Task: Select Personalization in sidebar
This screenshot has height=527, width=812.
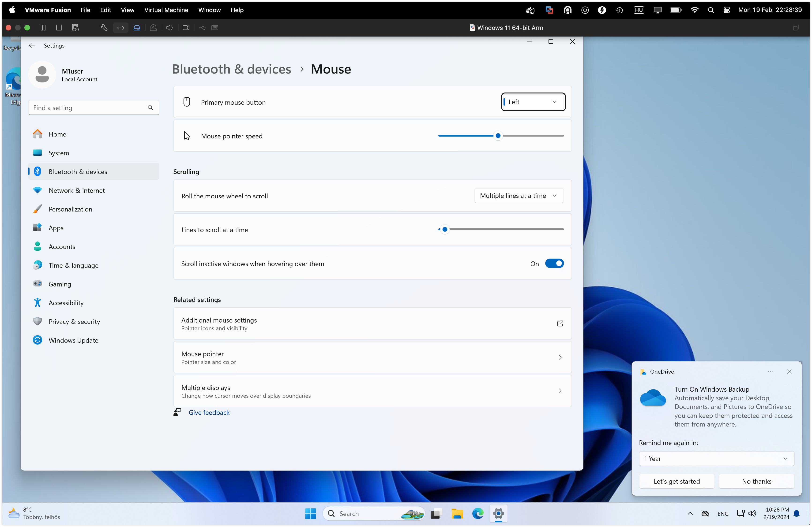Action: (94, 209)
